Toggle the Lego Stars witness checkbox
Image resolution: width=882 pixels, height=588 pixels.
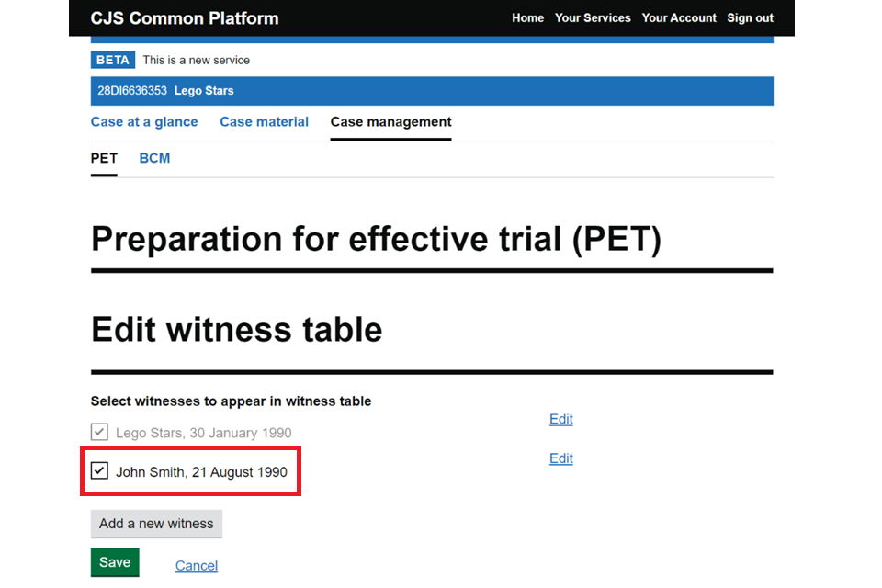click(99, 432)
